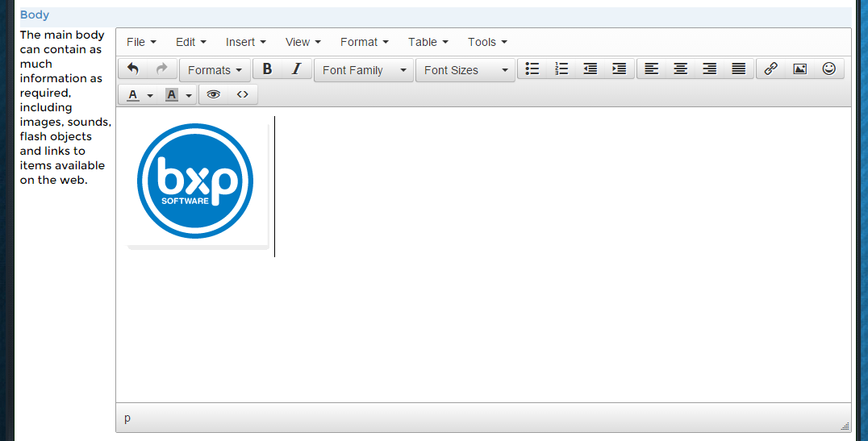The image size is (868, 441).
Task: Insert a bullet list
Action: pyautogui.click(x=532, y=69)
